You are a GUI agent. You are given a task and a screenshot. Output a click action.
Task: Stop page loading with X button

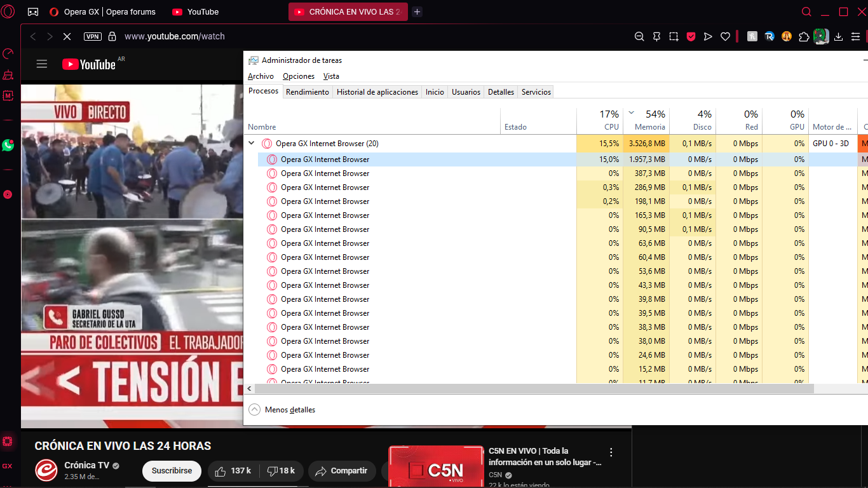tap(67, 37)
